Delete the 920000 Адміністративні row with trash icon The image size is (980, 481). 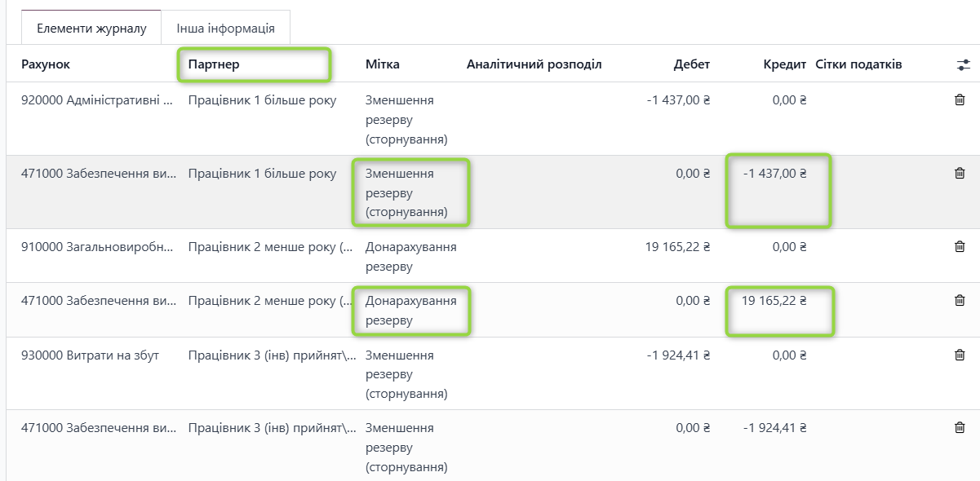pos(960,100)
